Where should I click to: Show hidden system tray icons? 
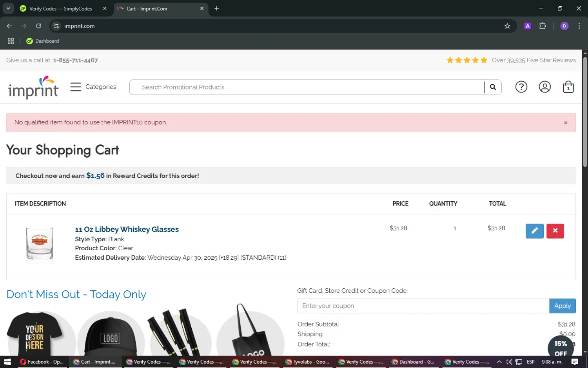(499, 362)
